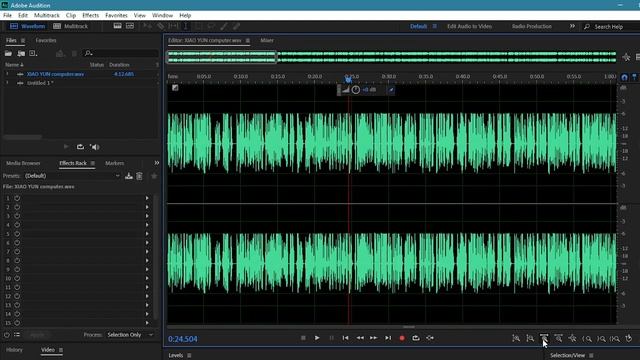
Task: Toggle Loop Playback in transport bar
Action: click(x=416, y=338)
